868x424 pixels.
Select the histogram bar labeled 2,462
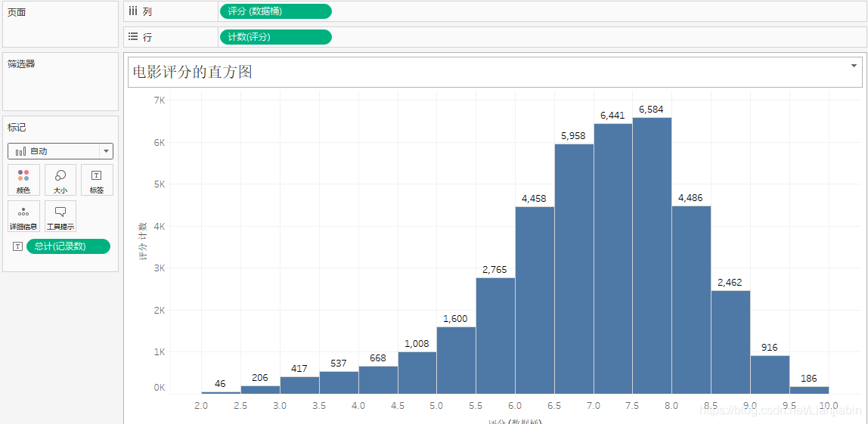pyautogui.click(x=730, y=342)
